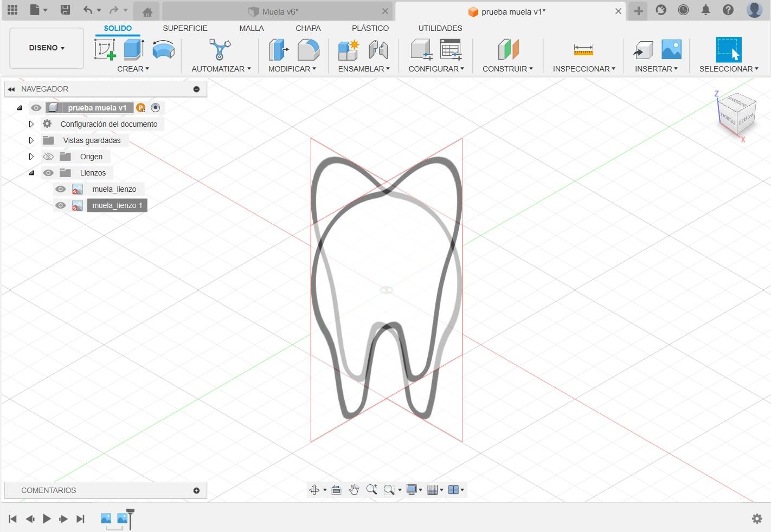Collapse the prueba muela v1 root node

tap(20, 108)
